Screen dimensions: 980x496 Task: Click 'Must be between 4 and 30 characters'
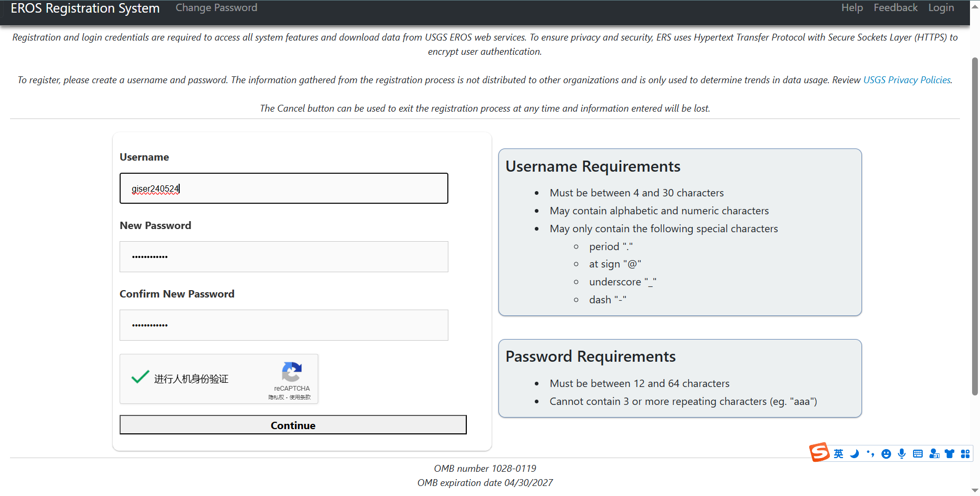click(637, 193)
